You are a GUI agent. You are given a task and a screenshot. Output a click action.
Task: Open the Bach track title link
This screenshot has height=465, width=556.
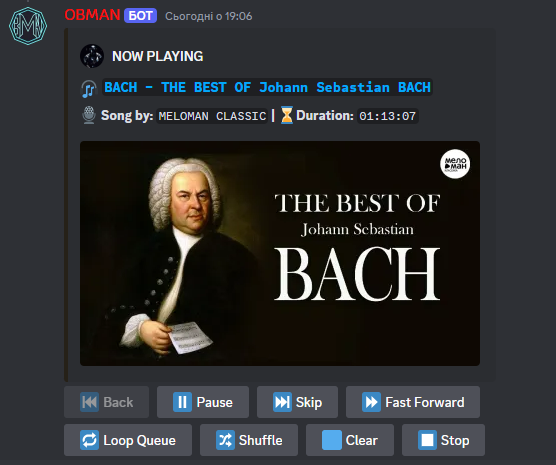267,87
